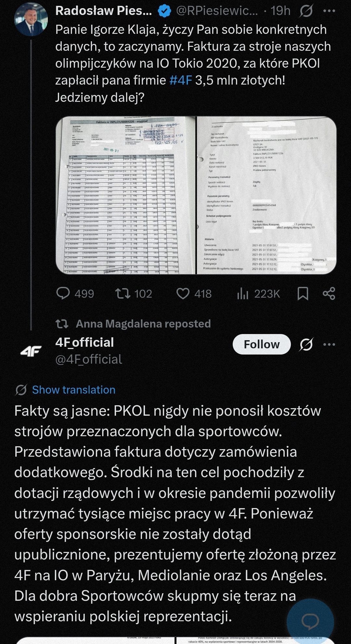Repost the post with 102 reposts
351x644 pixels.
point(123,293)
